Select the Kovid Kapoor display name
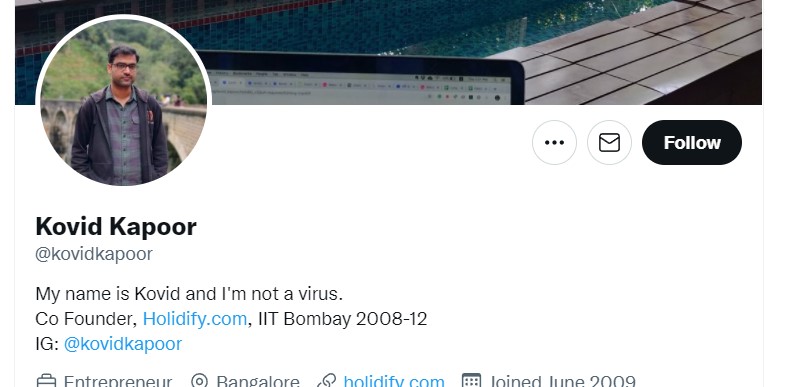Image resolution: width=792 pixels, height=387 pixels. [116, 226]
